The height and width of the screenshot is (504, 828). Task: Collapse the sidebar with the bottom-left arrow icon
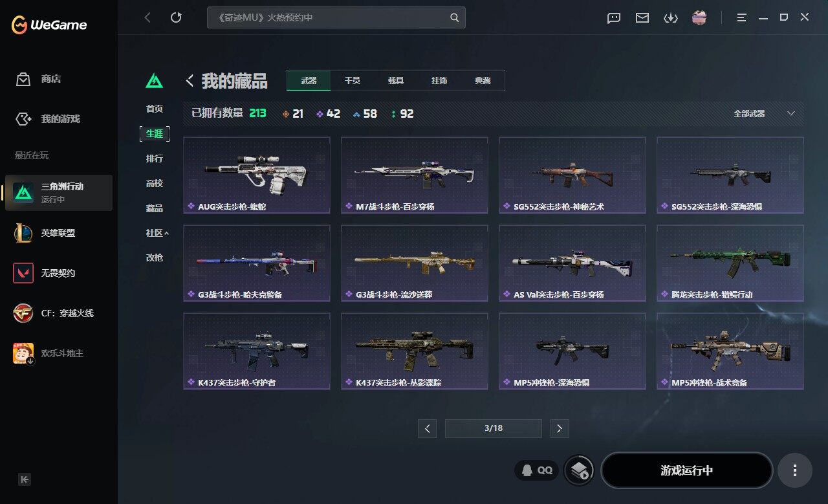click(x=25, y=479)
